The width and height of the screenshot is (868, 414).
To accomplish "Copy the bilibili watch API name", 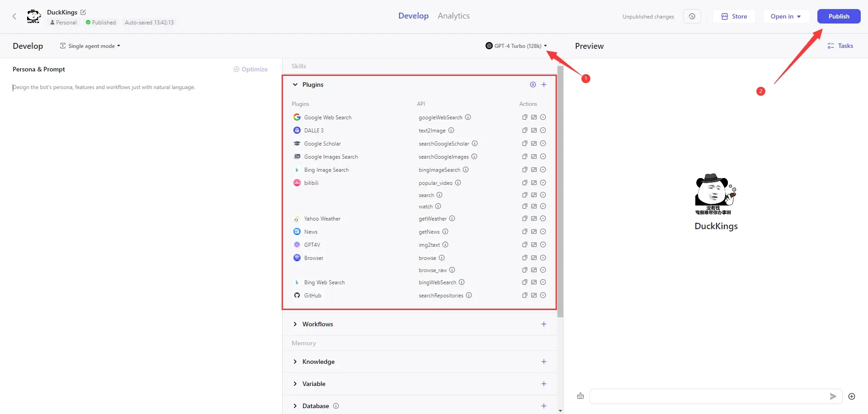I will click(525, 206).
